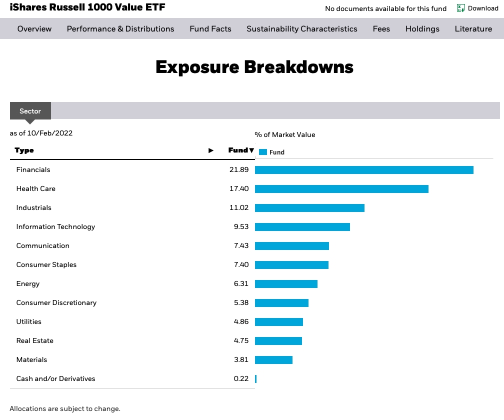Click the Consumer Staples bar

click(x=292, y=265)
